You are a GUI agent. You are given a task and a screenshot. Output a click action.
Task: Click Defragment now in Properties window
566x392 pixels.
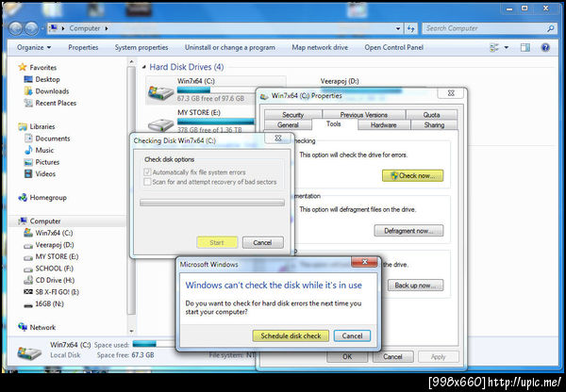[x=408, y=231]
